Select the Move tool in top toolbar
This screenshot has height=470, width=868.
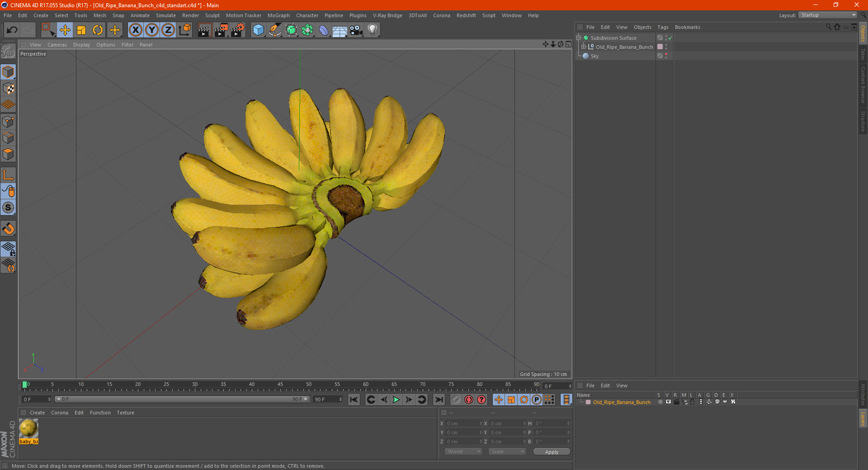(x=65, y=30)
